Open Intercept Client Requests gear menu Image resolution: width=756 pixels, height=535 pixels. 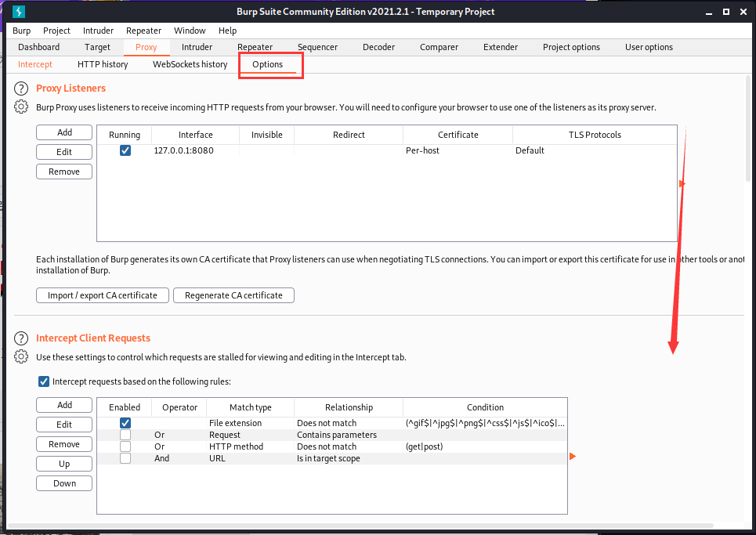[x=20, y=356]
